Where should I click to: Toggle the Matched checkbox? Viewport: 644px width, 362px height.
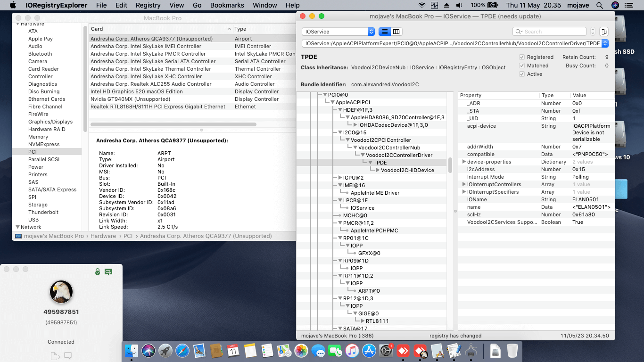click(522, 66)
